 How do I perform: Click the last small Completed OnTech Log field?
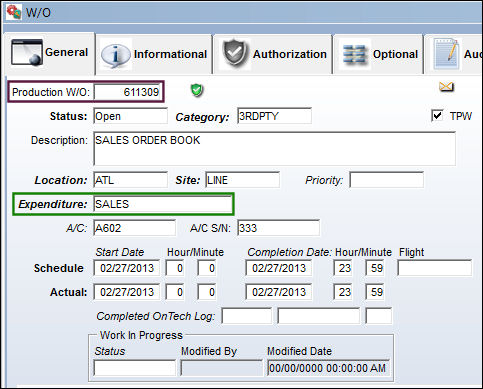379,316
